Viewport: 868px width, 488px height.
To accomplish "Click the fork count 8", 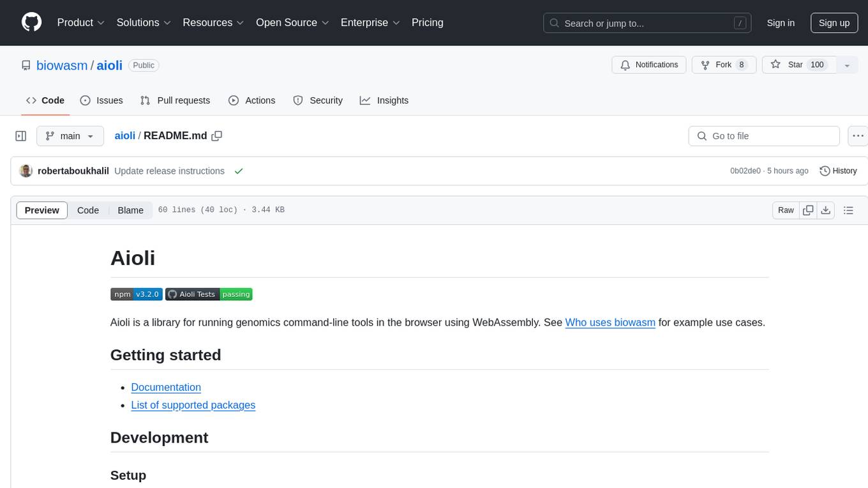I will (x=741, y=65).
